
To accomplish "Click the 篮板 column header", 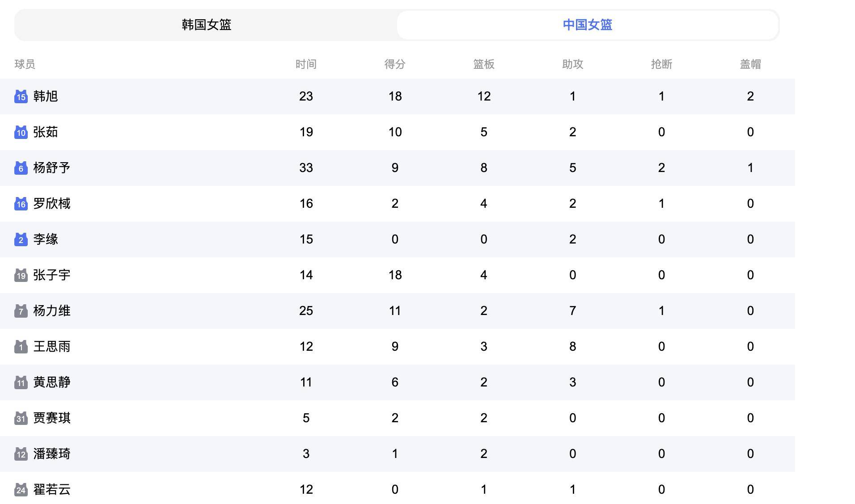I will (483, 64).
